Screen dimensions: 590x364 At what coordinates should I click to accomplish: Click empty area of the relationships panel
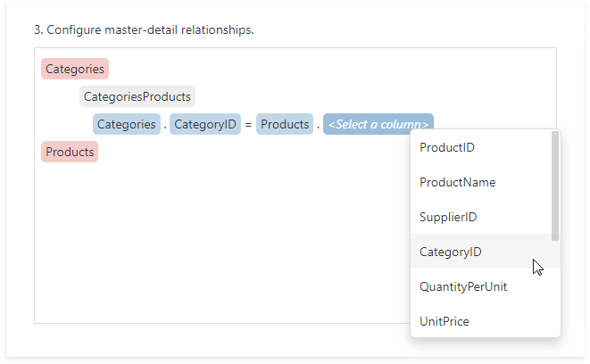(x=223, y=250)
